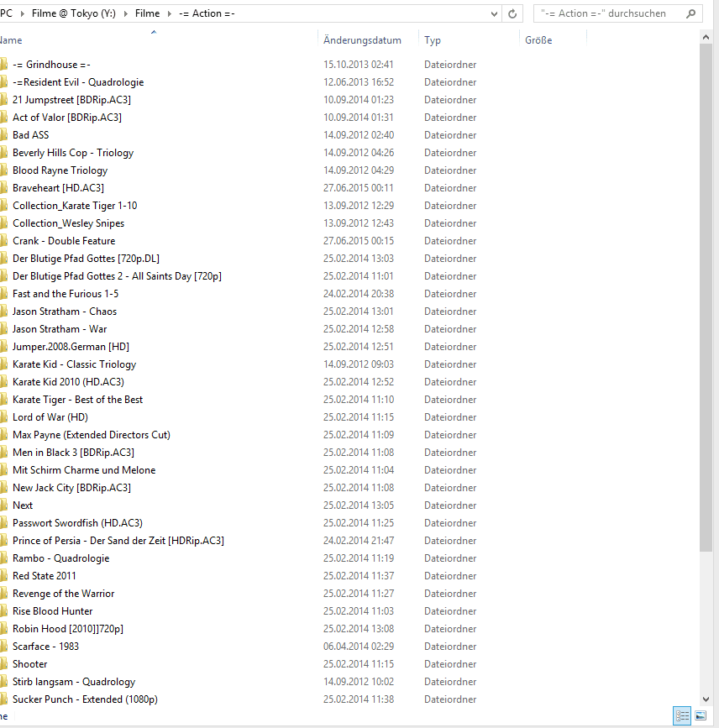This screenshot has width=719, height=728.
Task: Select Rise Blood Hunter folder
Action: pos(52,611)
